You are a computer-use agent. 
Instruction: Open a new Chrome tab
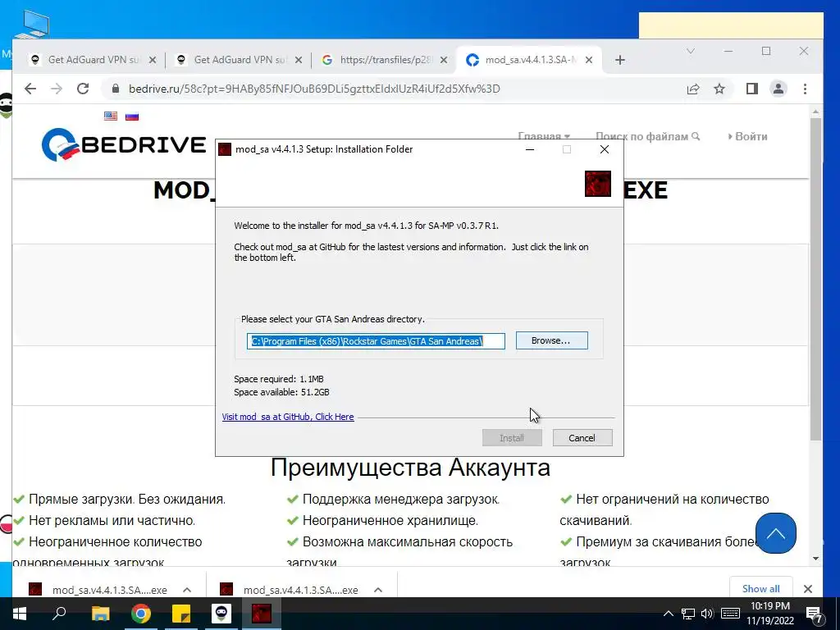[620, 60]
